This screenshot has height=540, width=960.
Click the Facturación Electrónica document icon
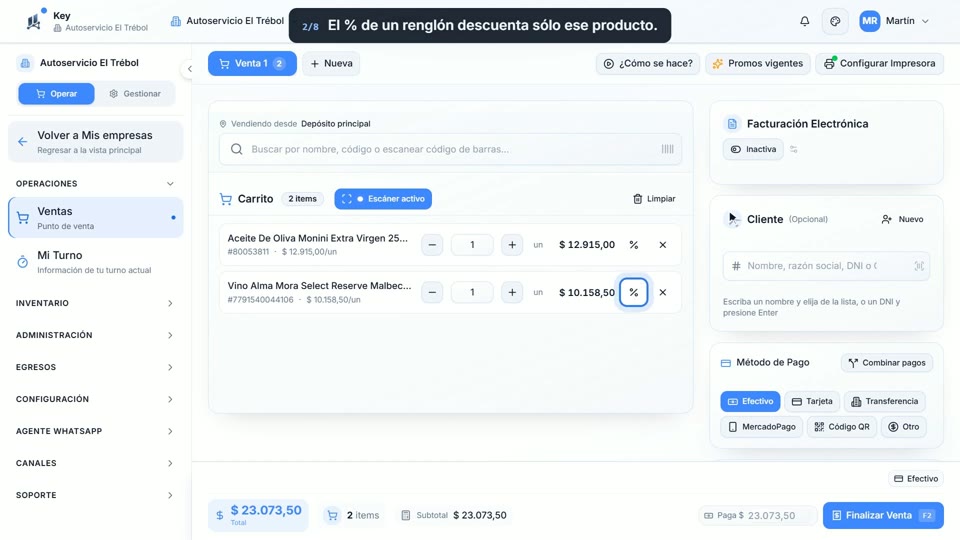(x=732, y=124)
